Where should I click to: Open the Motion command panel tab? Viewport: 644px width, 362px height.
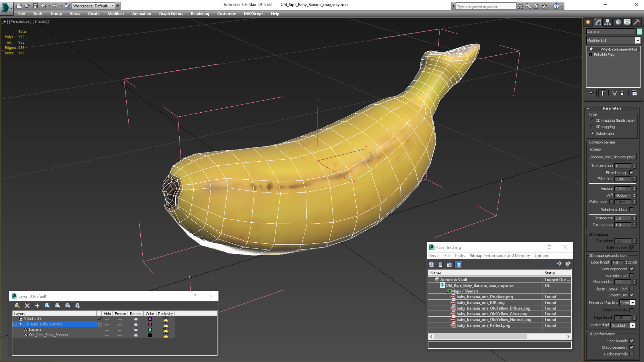pyautogui.click(x=617, y=22)
